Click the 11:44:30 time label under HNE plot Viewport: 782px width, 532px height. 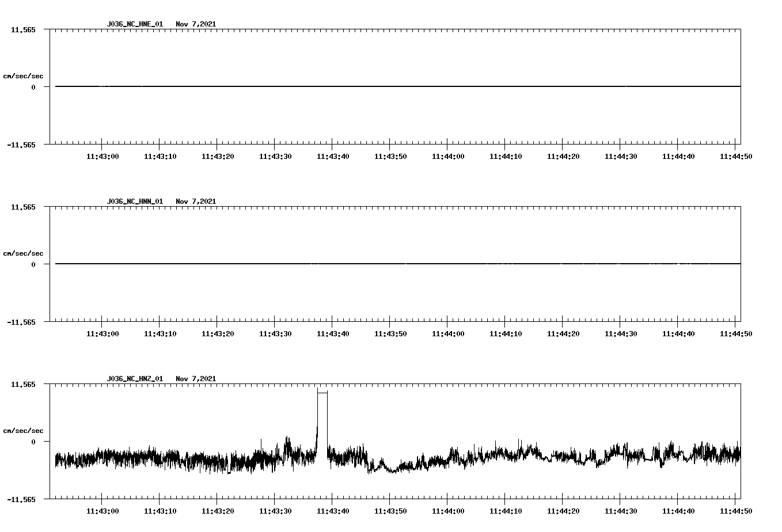click(x=621, y=157)
